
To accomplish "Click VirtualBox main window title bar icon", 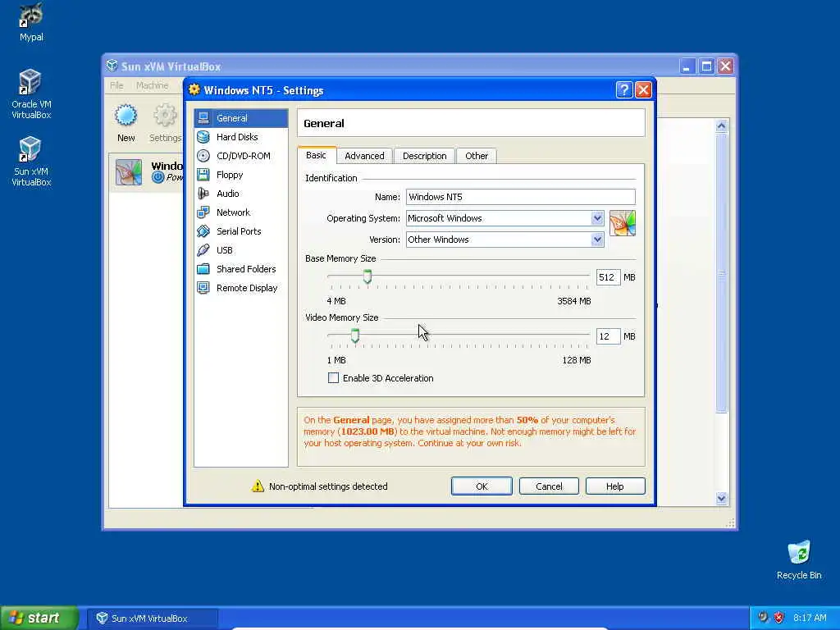I will click(x=112, y=66).
